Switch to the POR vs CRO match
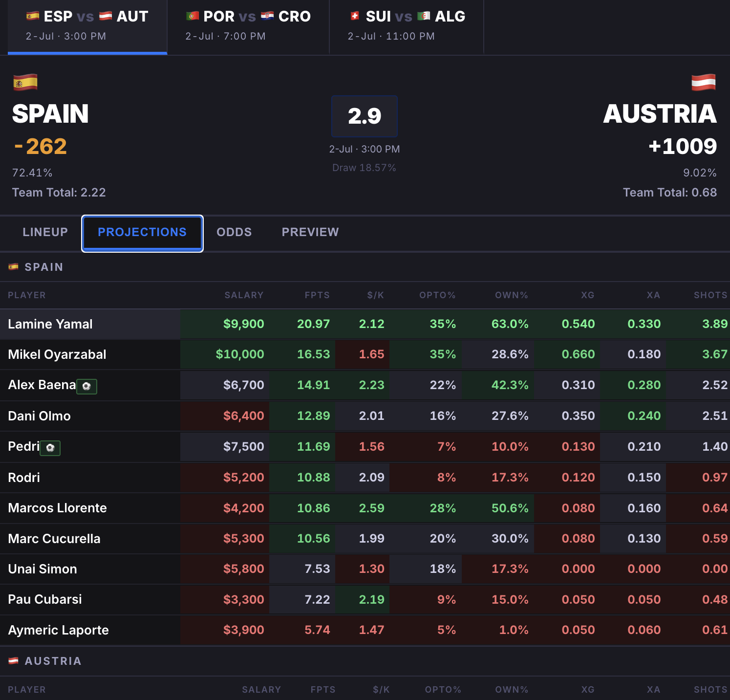Screen dimensions: 730x700 248,26
